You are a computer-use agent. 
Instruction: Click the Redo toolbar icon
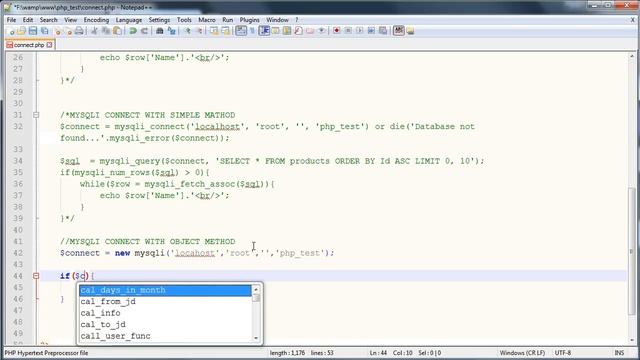click(x=144, y=31)
